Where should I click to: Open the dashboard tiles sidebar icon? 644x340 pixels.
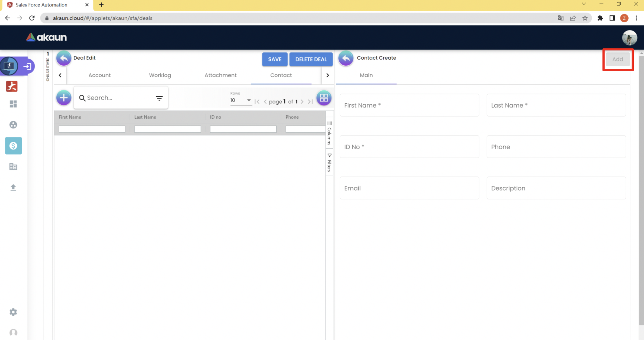[x=13, y=104]
